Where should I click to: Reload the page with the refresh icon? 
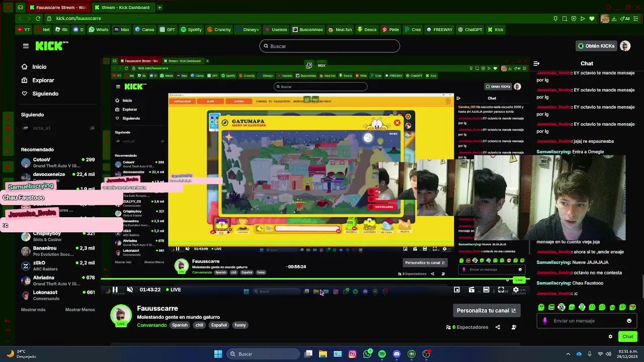click(38, 19)
